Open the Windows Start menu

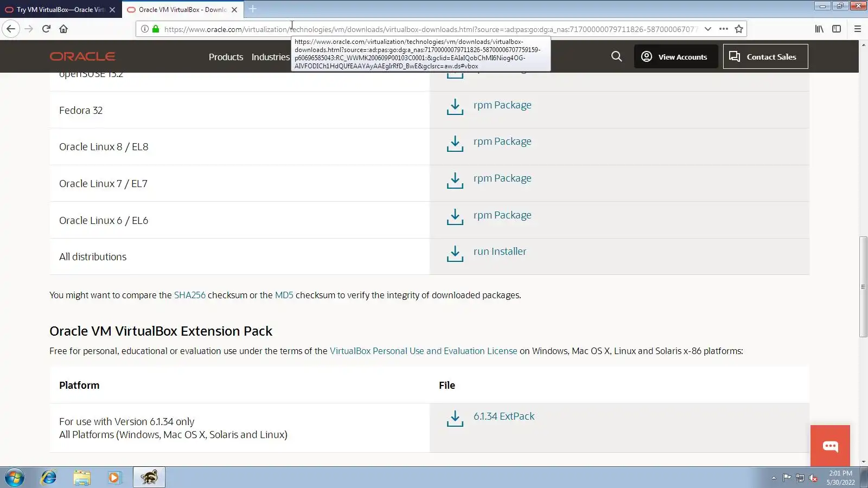click(x=15, y=478)
